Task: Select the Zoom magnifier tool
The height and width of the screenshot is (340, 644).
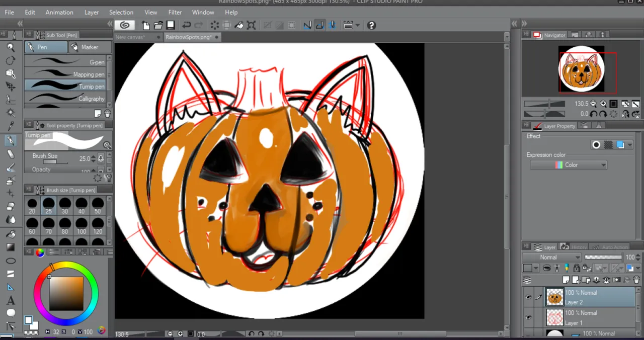Action: point(11,47)
